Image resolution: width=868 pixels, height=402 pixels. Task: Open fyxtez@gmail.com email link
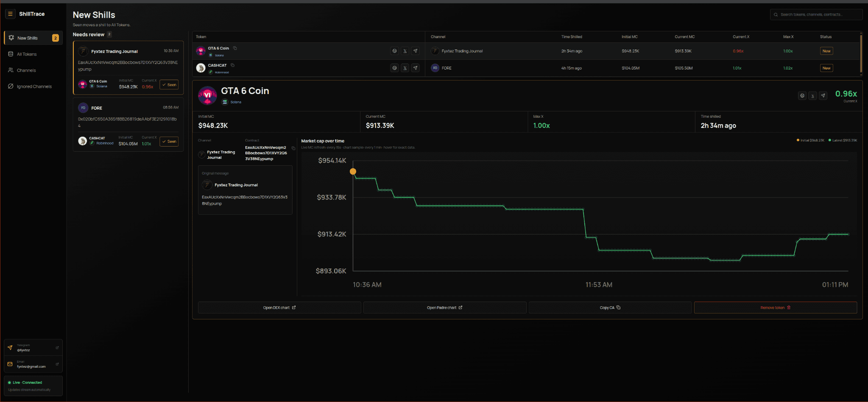(x=33, y=364)
